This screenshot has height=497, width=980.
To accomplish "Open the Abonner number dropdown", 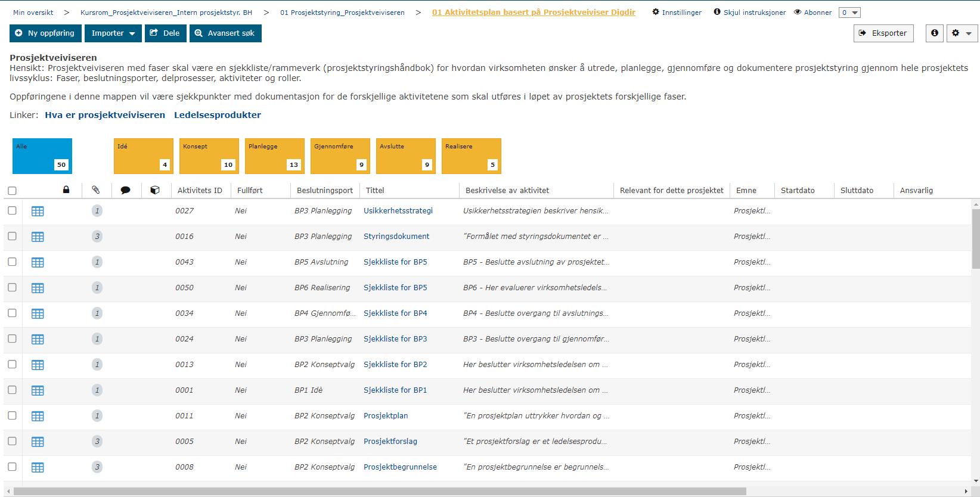I will pos(849,13).
